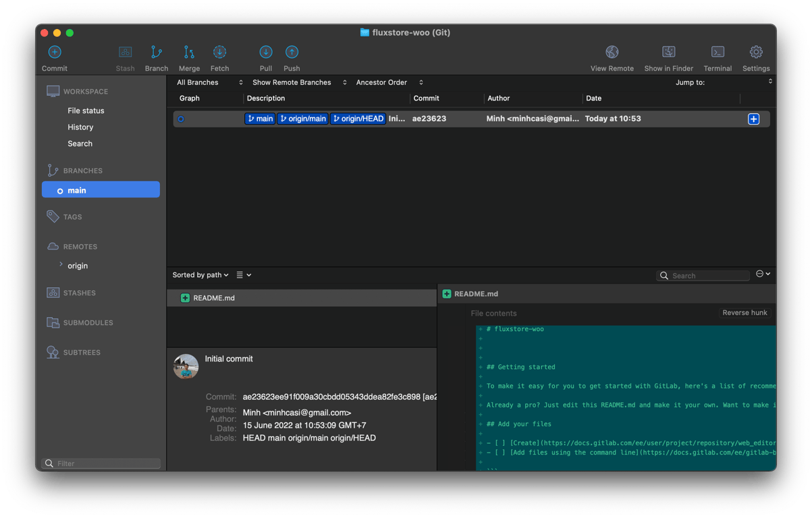Screen dimensions: 812x518
Task: Click the Stash toolbar icon
Action: pos(125,52)
